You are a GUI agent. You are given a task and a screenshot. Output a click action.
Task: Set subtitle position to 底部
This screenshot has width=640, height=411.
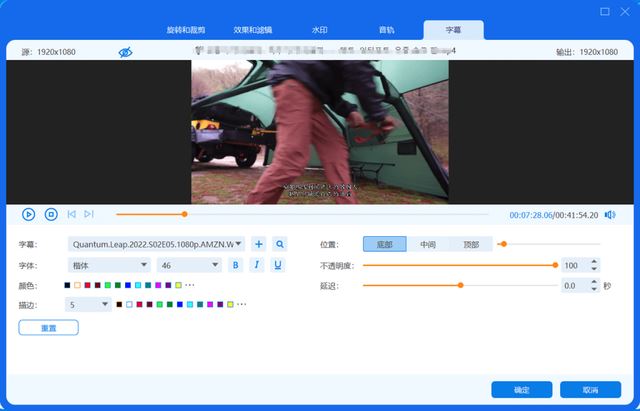pyautogui.click(x=384, y=244)
